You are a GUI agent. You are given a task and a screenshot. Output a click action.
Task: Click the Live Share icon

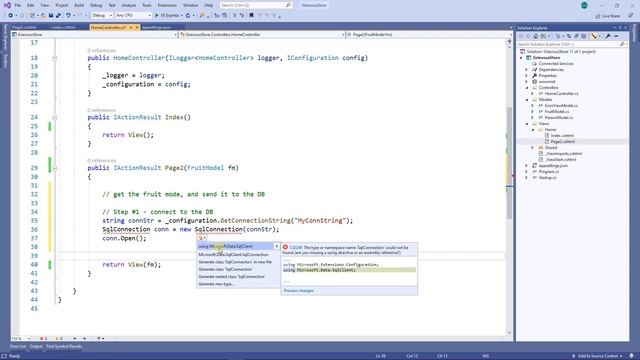coord(607,16)
